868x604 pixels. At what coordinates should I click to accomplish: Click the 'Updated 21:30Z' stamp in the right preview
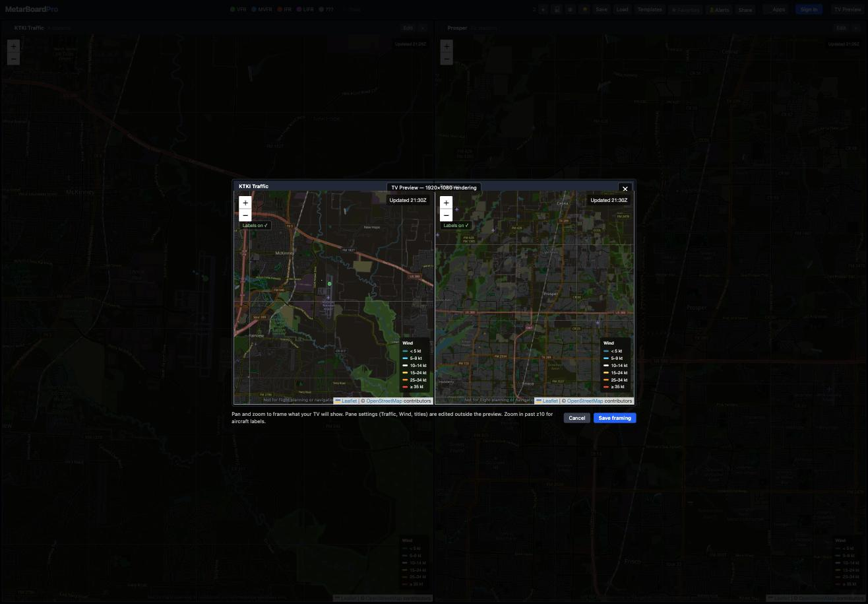(609, 200)
